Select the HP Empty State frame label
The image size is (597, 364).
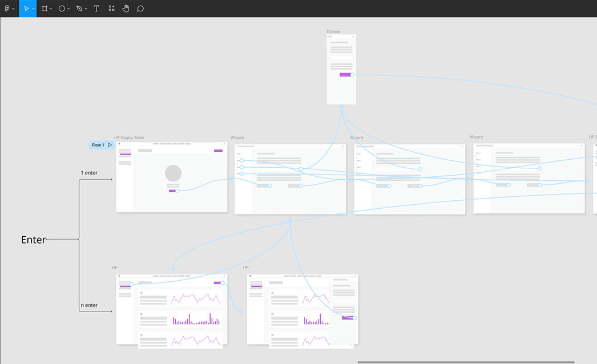[x=129, y=138]
